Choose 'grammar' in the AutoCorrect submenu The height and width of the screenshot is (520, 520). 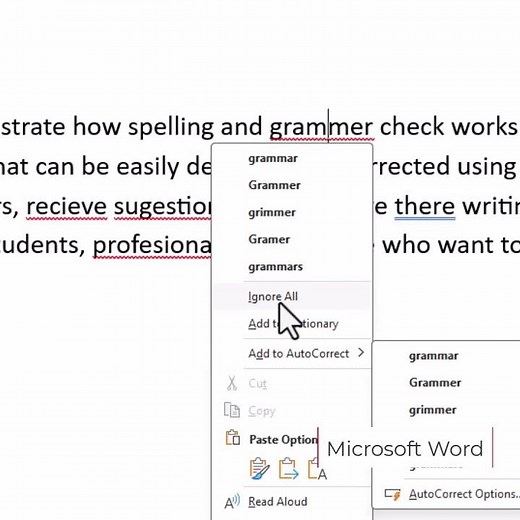coord(433,356)
